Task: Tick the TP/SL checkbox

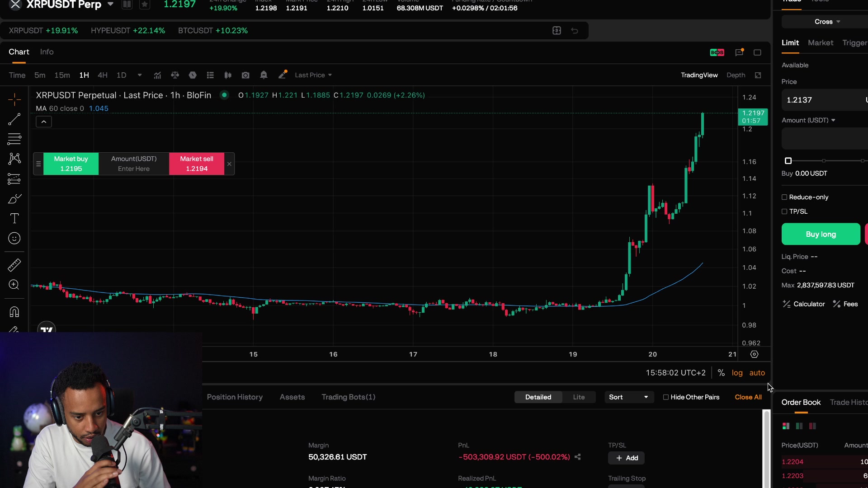Action: tap(784, 211)
